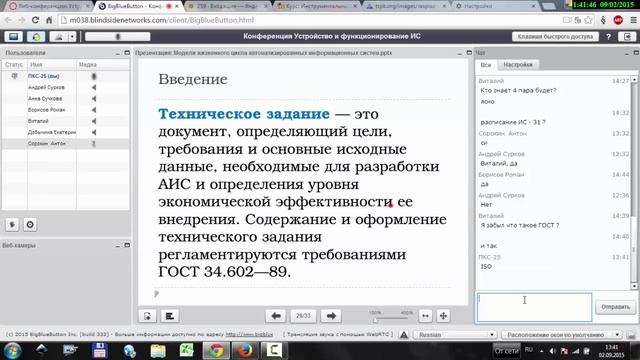
Task: Click the microphone mute bar in top toolbar
Action: pos(118,37)
